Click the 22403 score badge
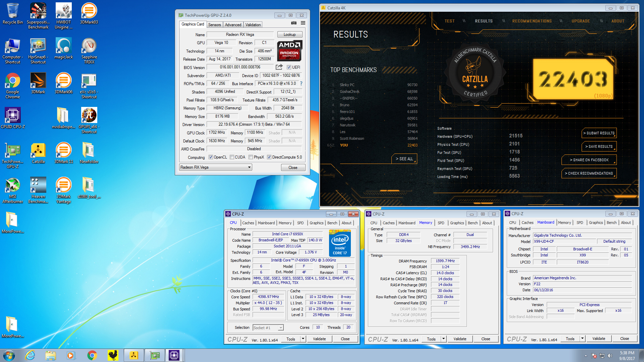The width and height of the screenshot is (644, 362). pos(573,79)
